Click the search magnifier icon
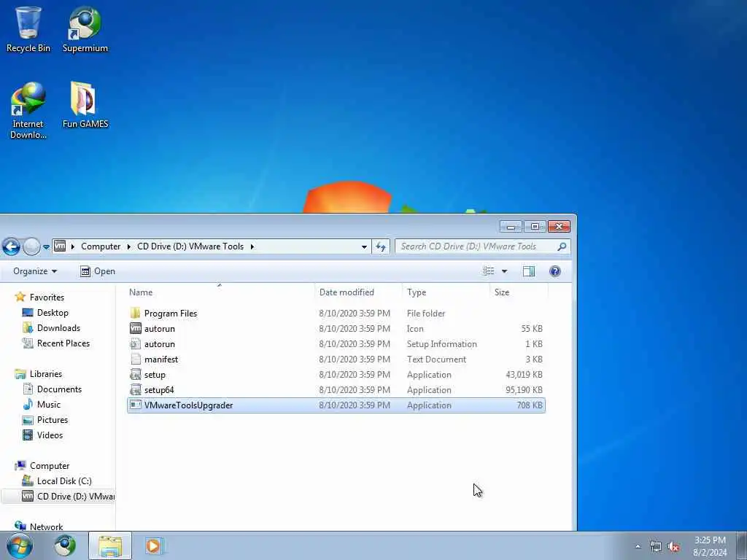This screenshot has height=560, width=747. tap(562, 246)
